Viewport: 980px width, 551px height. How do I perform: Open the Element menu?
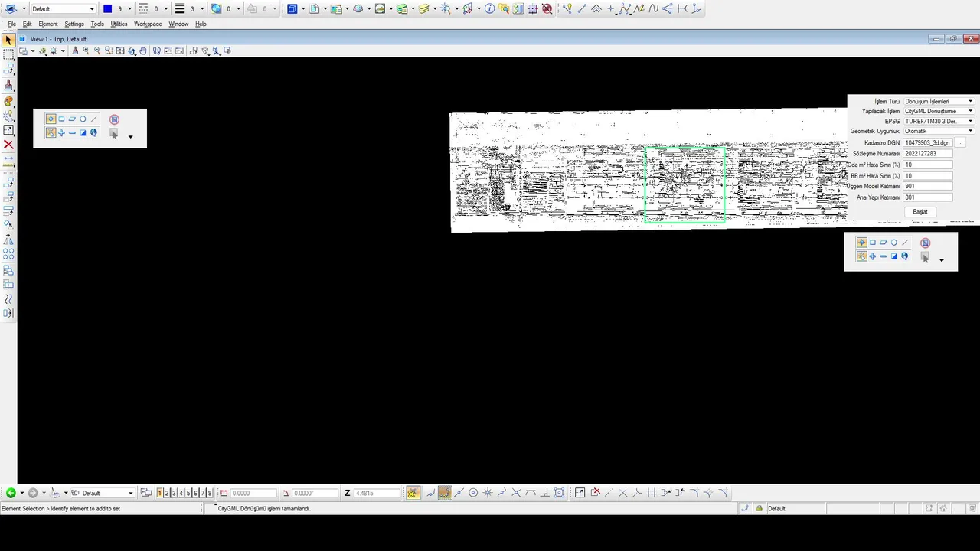pos(48,24)
